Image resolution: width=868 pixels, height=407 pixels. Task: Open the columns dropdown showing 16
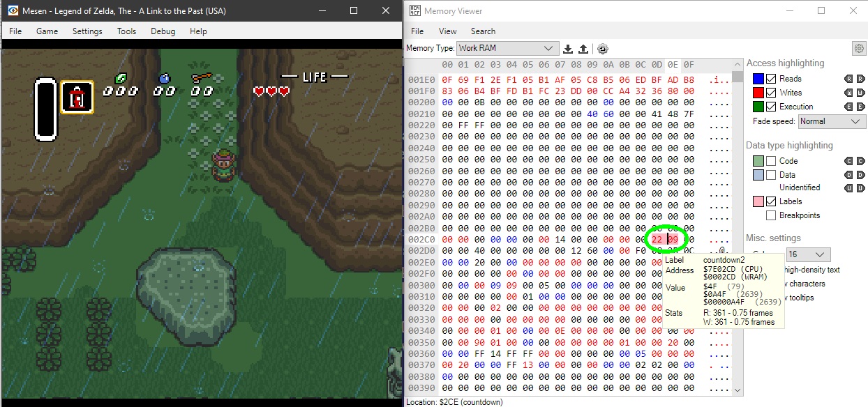tap(808, 255)
